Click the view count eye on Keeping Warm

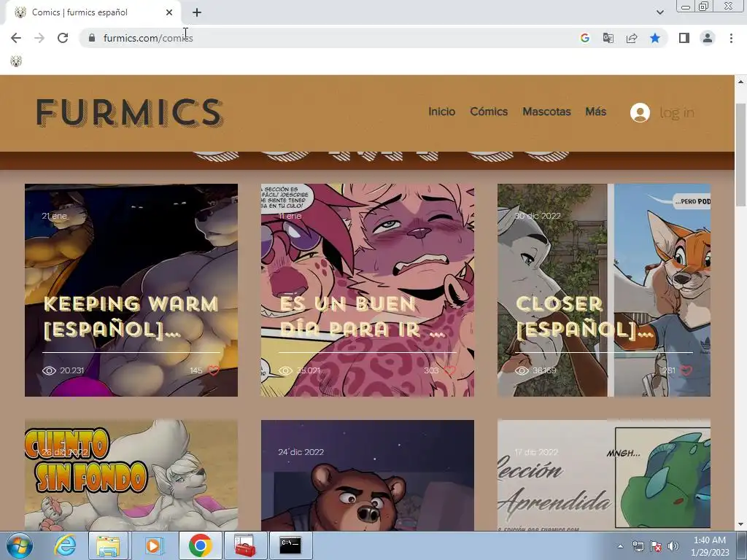coord(49,370)
